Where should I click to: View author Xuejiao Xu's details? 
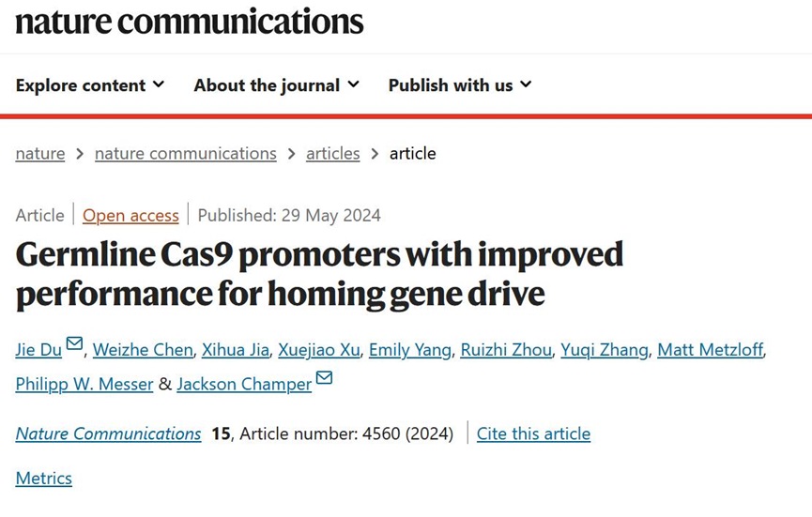click(317, 350)
